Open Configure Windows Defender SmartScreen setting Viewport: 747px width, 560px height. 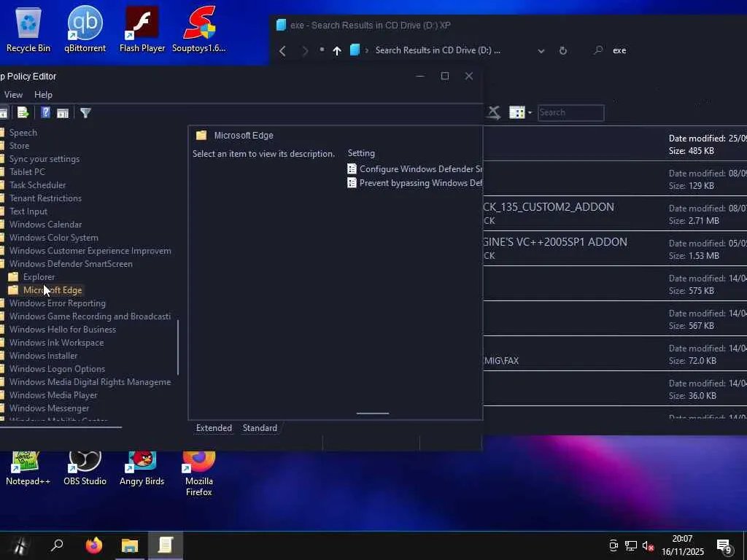point(415,169)
